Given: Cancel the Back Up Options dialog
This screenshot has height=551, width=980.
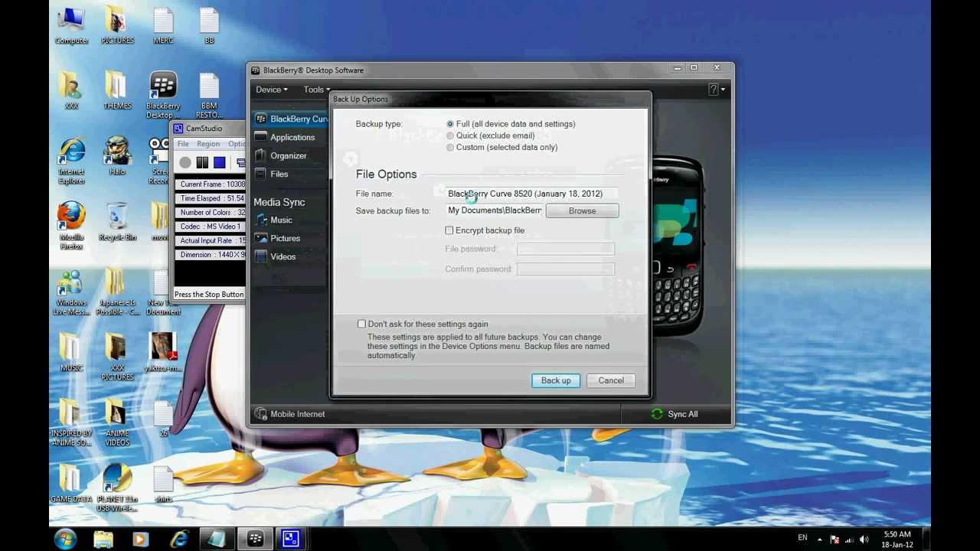Looking at the screenshot, I should tap(611, 380).
